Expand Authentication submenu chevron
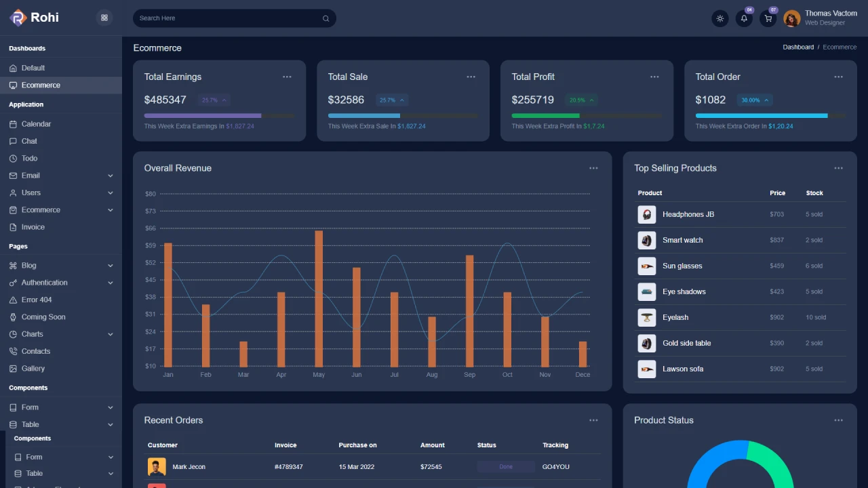Viewport: 868px width, 488px height. [111, 283]
